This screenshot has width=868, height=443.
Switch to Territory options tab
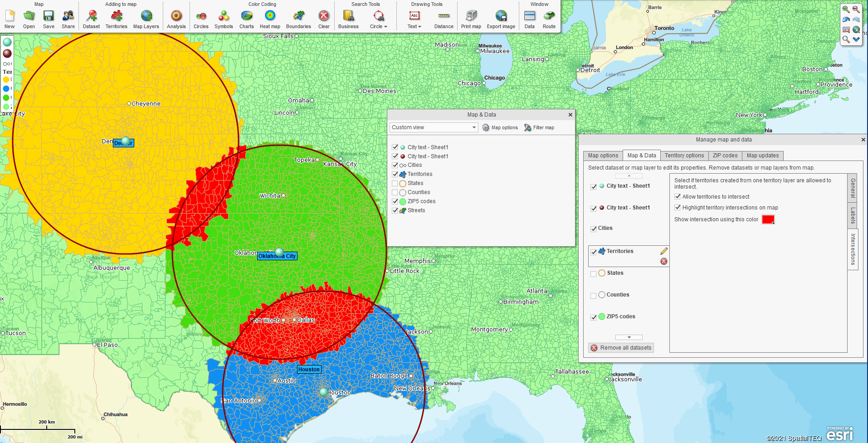tap(684, 156)
